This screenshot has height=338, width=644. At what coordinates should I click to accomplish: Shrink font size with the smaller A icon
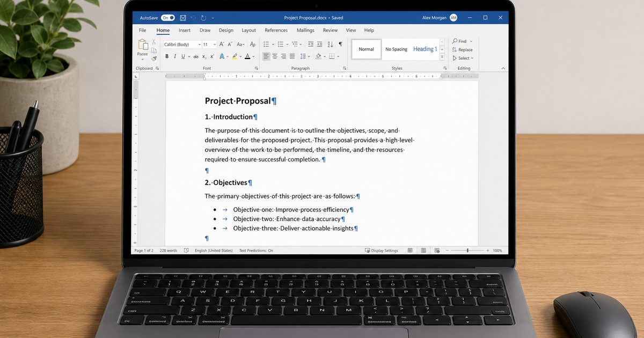click(230, 44)
